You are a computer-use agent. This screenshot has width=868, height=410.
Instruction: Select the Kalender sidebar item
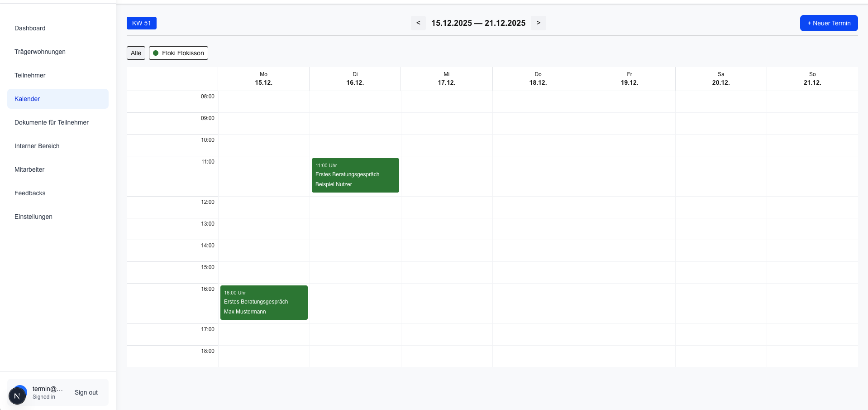coord(27,99)
